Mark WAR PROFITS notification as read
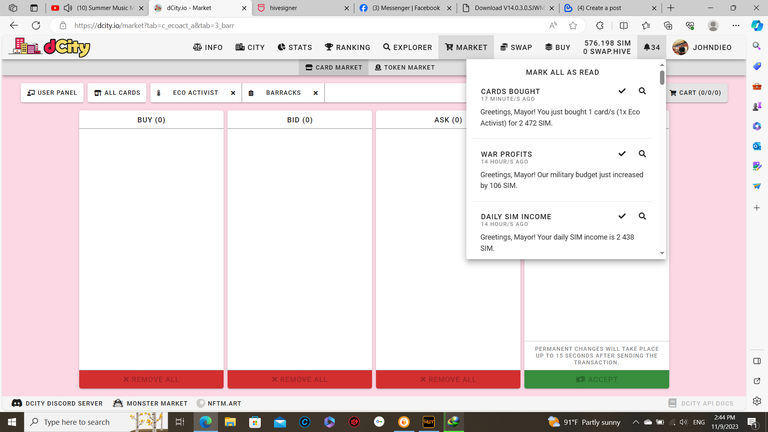Screen dimensions: 768x432 [x=622, y=154]
